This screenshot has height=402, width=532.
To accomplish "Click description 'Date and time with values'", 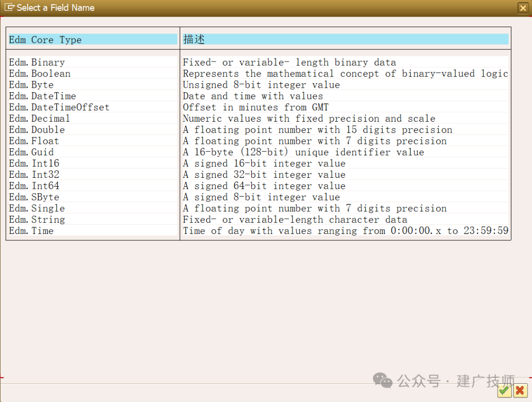I will [x=253, y=96].
